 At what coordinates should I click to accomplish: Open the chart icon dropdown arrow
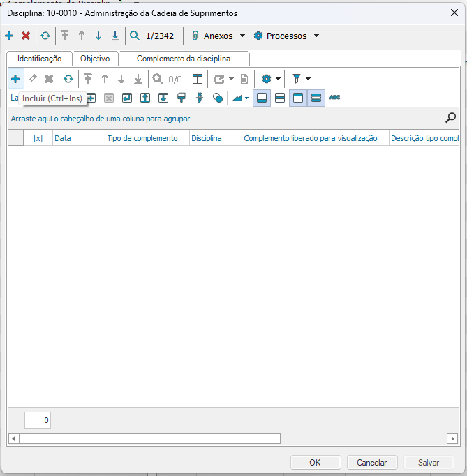[x=246, y=98]
